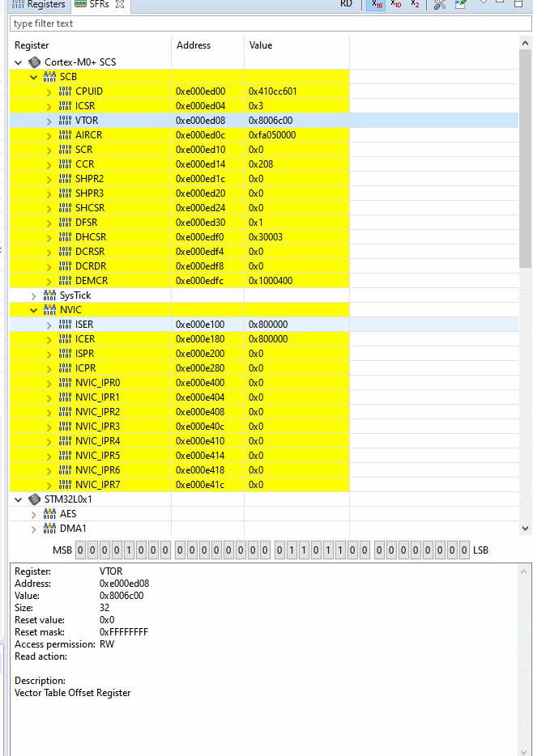The image size is (533, 756).
Task: Switch to hexadecimal x16 number format
Action: pyautogui.click(x=377, y=4)
